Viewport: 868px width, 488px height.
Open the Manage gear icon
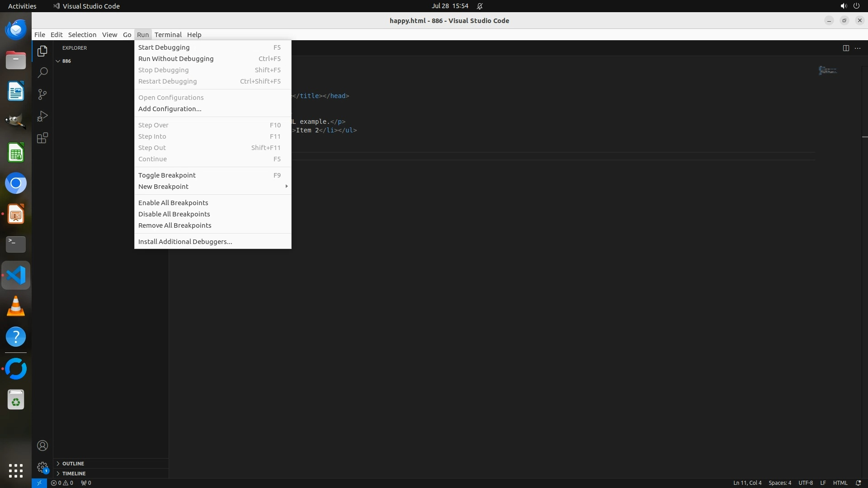[x=42, y=467]
